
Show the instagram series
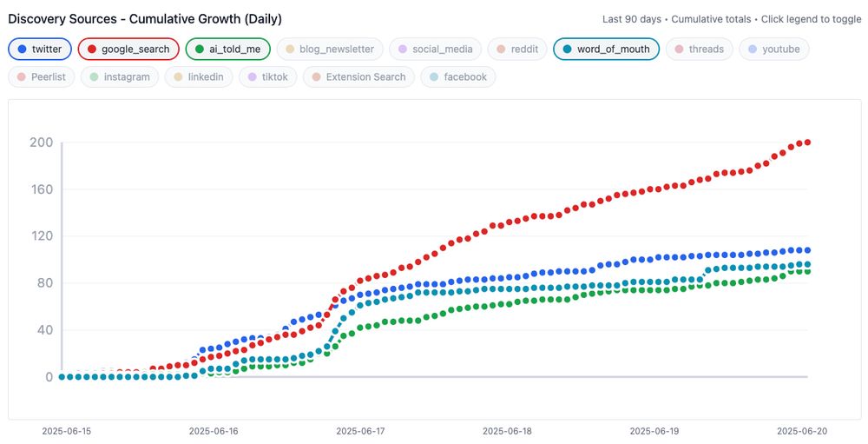point(119,77)
